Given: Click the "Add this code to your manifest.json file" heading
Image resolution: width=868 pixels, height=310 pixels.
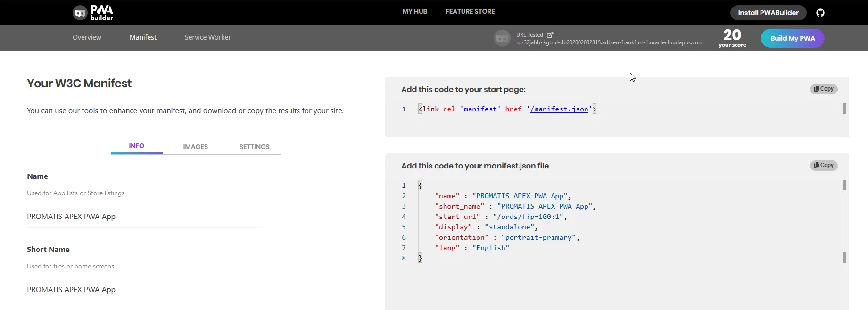Looking at the screenshot, I should [475, 166].
